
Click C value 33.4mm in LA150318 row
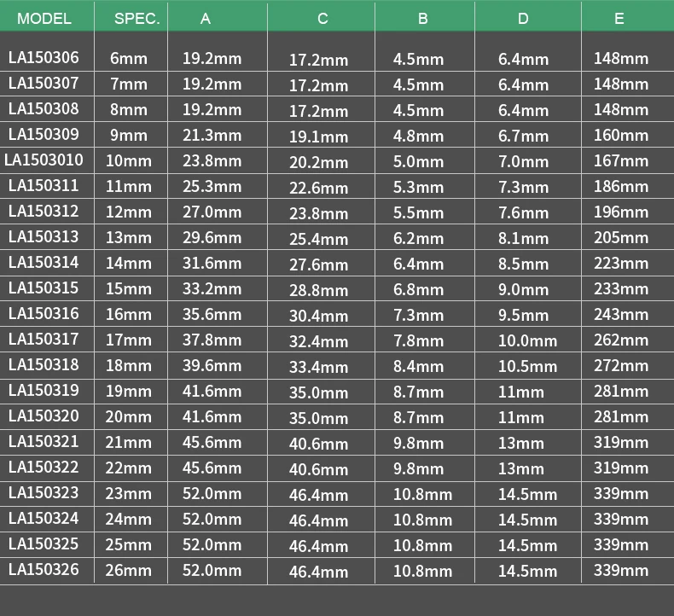(318, 367)
